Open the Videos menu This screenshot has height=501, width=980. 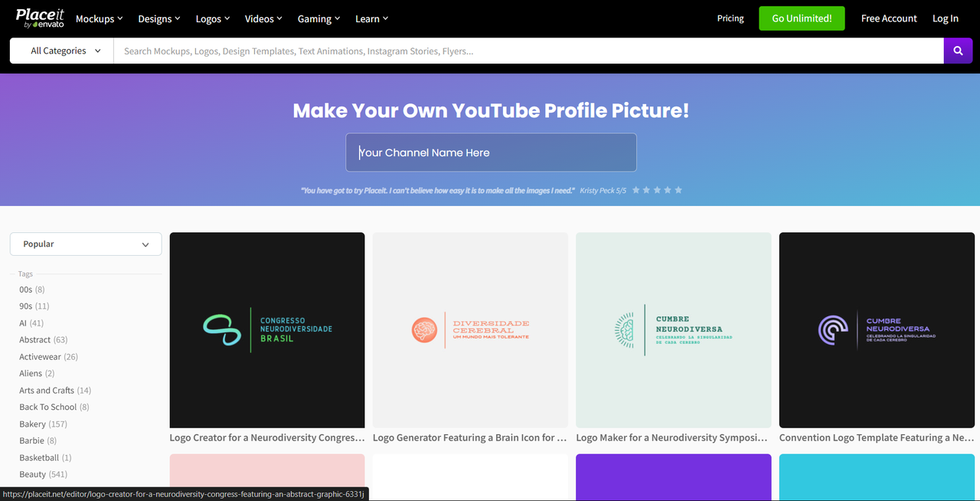click(x=263, y=18)
